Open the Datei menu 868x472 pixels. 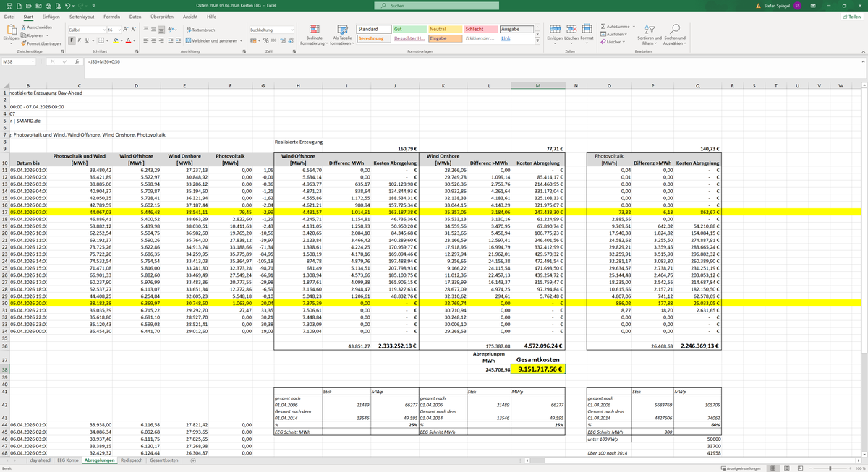point(9,16)
